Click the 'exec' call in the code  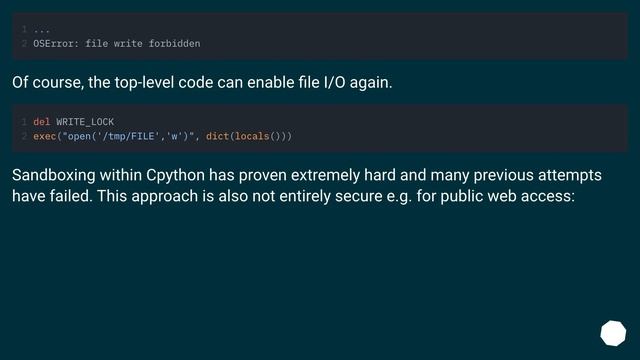44,136
